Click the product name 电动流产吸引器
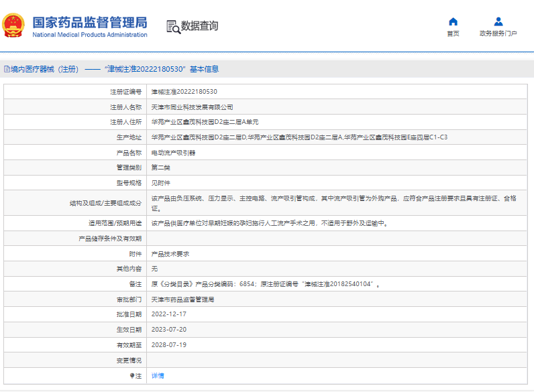 [173, 153]
